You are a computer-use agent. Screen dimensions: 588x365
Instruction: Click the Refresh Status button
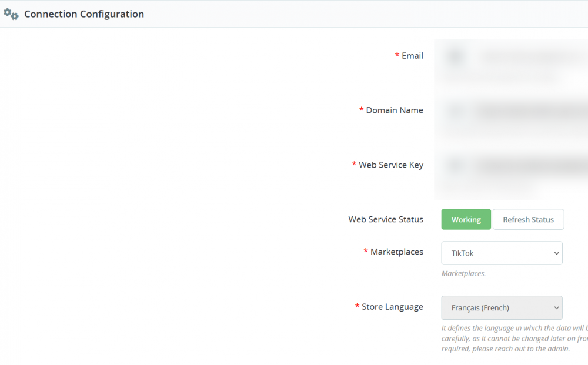click(x=528, y=219)
